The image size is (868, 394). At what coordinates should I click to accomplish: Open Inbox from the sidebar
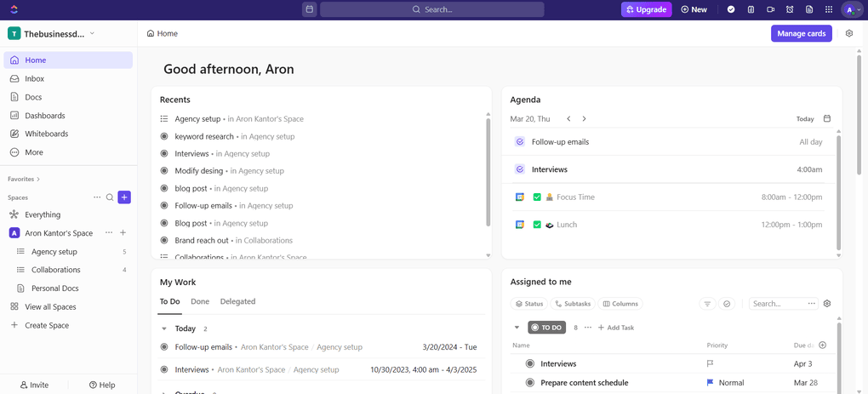click(68, 78)
